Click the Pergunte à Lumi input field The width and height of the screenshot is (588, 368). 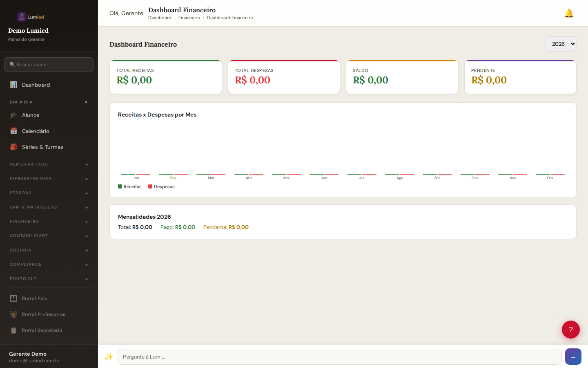339,357
